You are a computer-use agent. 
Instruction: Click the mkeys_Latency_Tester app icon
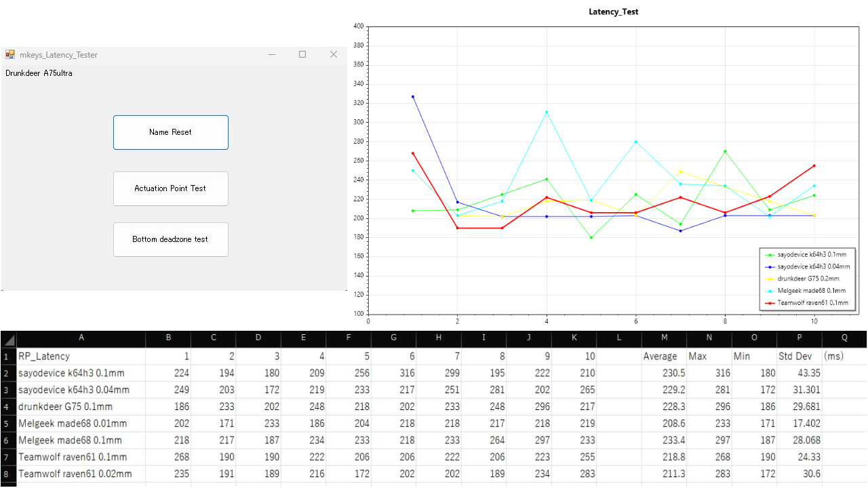(10, 54)
